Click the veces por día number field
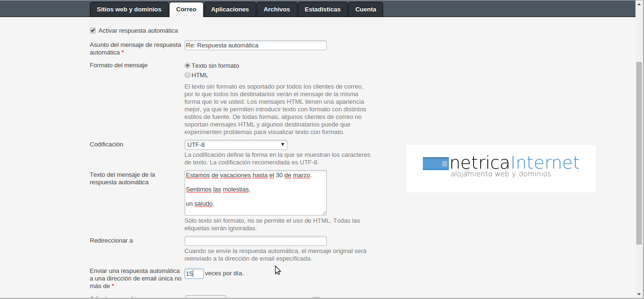644x299 pixels. [x=194, y=273]
